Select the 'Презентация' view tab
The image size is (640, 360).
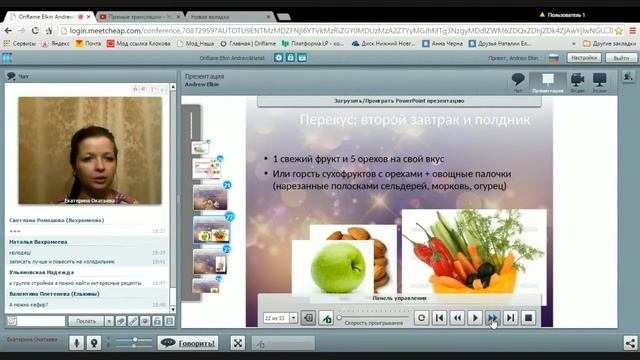click(548, 82)
